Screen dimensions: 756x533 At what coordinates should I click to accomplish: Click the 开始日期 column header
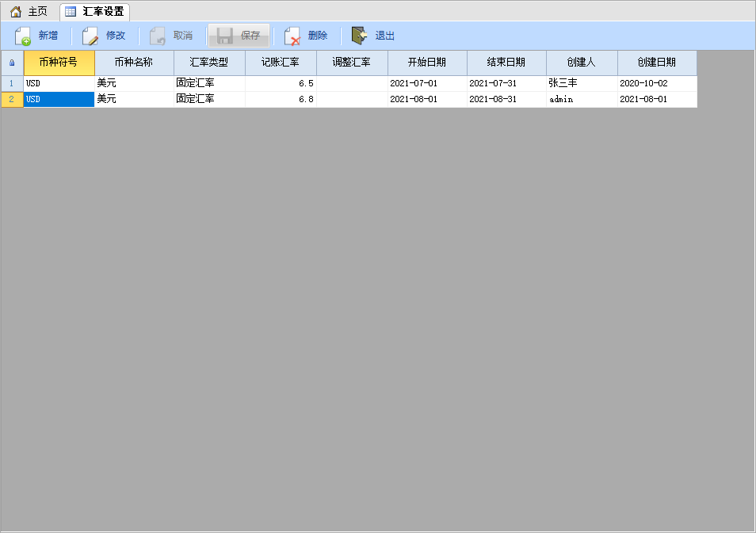[x=427, y=63]
